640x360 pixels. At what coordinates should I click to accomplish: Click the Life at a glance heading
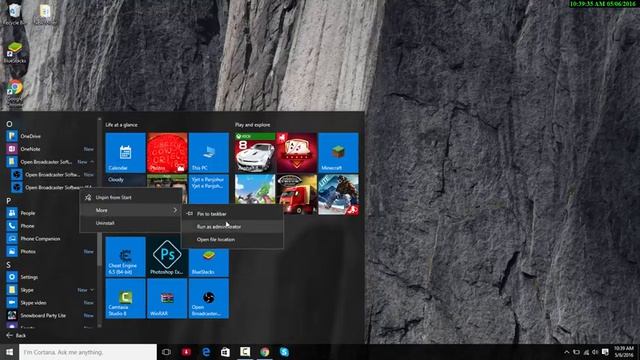[122, 125]
